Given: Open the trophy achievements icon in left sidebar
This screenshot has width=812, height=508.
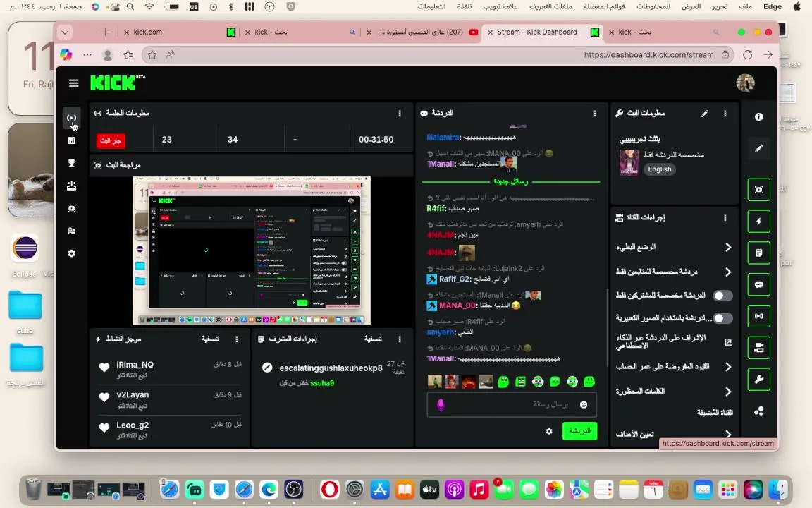Looking at the screenshot, I should [71, 163].
